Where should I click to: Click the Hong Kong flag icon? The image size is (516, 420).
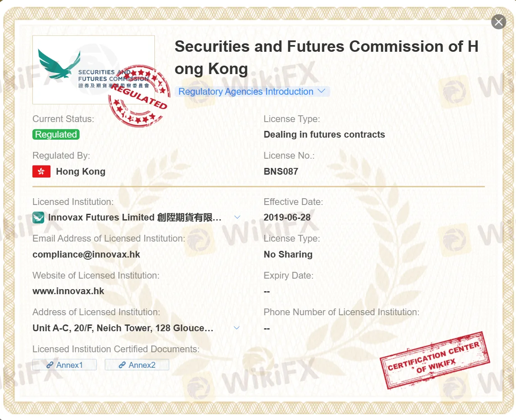coord(41,171)
